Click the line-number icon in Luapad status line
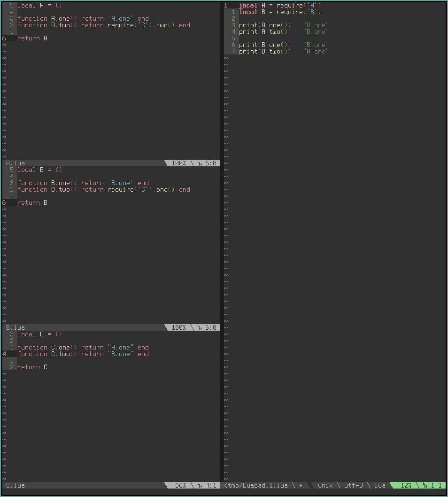 coord(425,485)
